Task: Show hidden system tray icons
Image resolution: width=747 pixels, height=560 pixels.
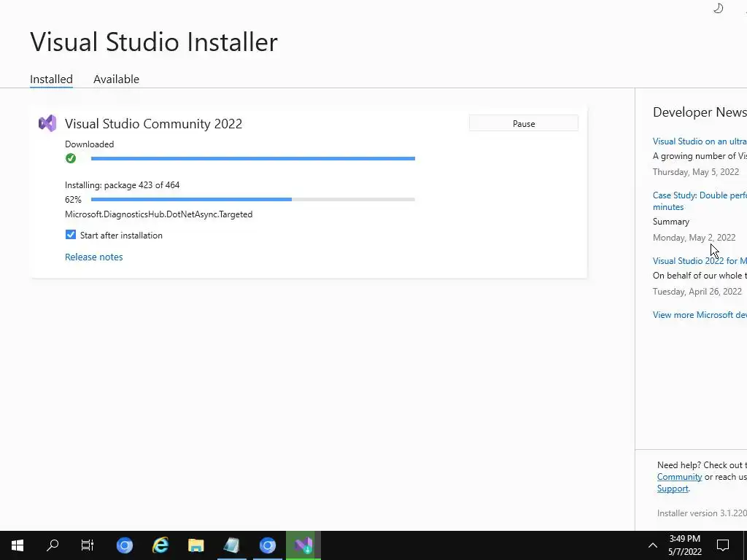Action: (x=653, y=545)
